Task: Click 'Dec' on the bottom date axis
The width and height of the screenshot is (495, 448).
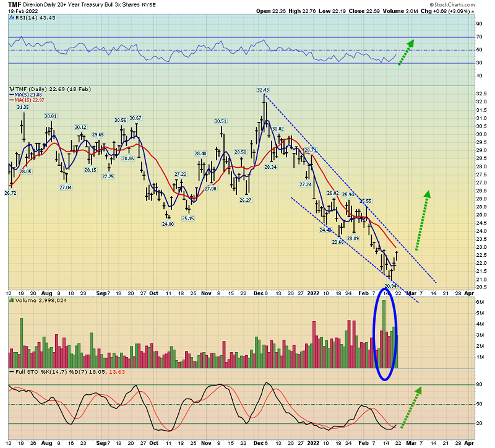Action: (x=259, y=443)
